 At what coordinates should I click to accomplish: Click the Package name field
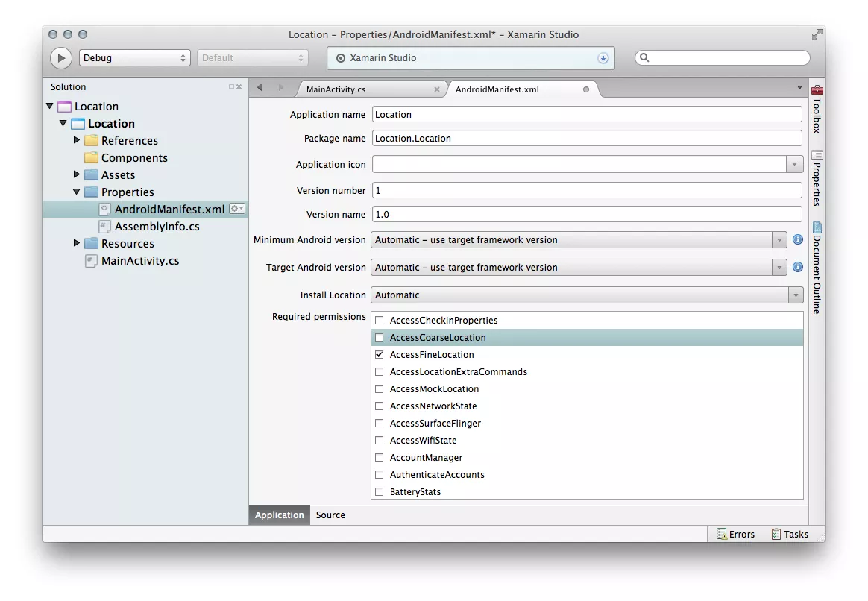click(587, 139)
